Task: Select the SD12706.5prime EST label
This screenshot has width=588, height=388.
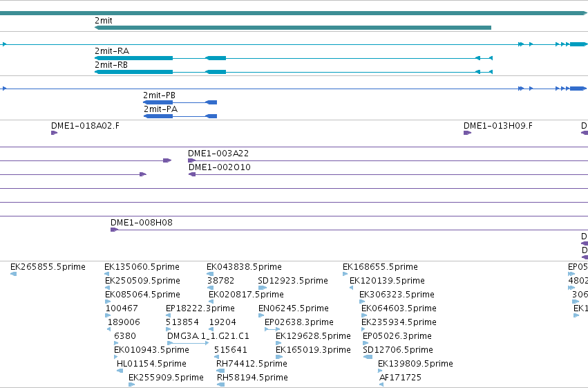Action: coord(398,350)
